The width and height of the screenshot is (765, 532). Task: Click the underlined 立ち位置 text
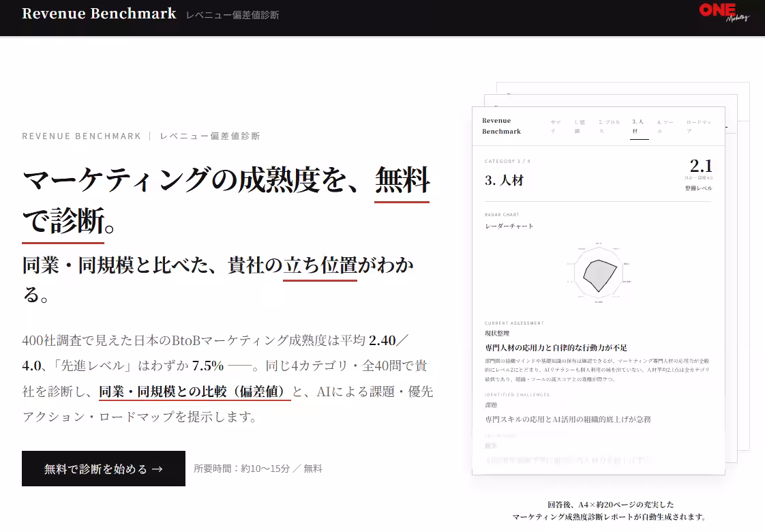tap(320, 265)
